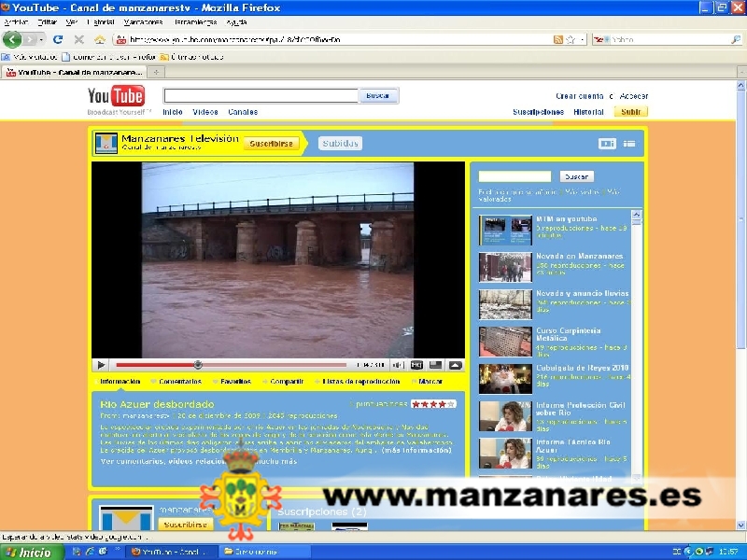Click the Manzanares Televisión channel avatar
747x560 pixels.
[x=106, y=144]
